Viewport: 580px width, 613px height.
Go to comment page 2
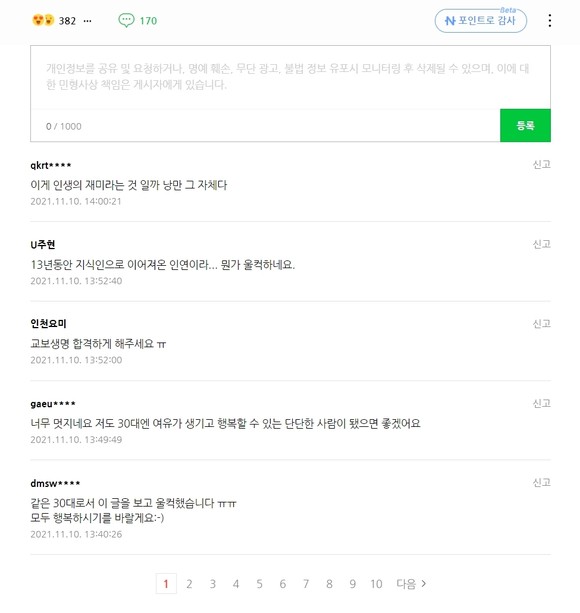pyautogui.click(x=189, y=584)
